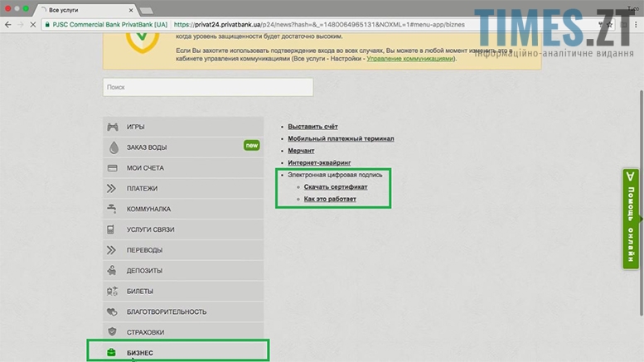The height and width of the screenshot is (362, 644).
Task: Click the piggy bank icon beside ДЕПОЗИТЫ
Action: [x=112, y=271]
